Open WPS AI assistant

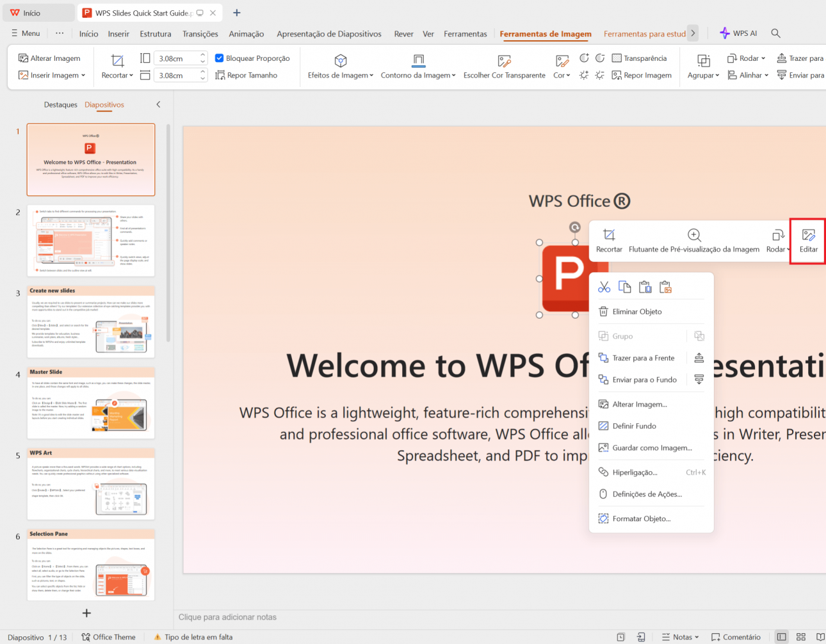[738, 33]
